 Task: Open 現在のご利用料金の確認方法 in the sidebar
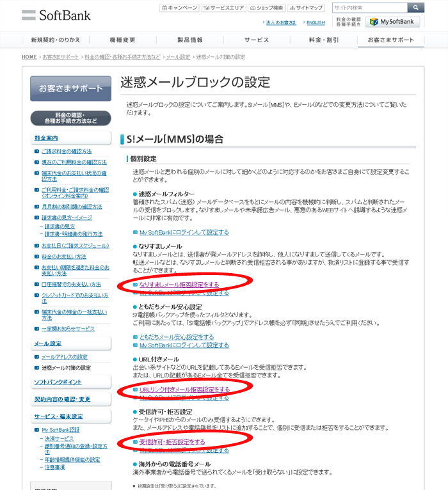pos(74,162)
